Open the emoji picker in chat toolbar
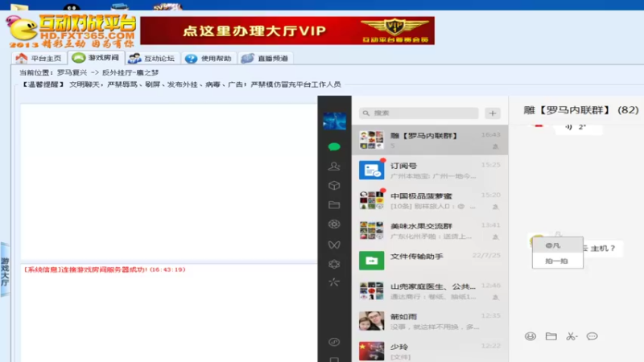The width and height of the screenshot is (644, 362). (x=530, y=336)
